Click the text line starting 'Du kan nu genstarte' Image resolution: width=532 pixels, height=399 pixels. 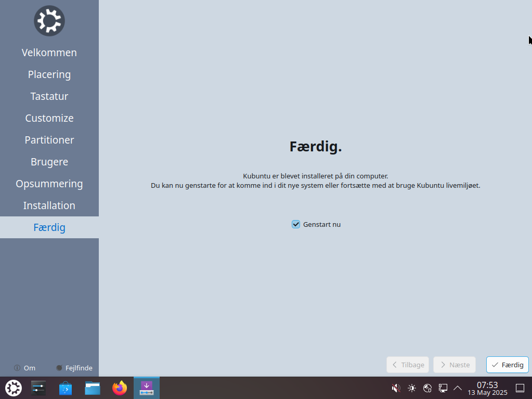(x=316, y=186)
